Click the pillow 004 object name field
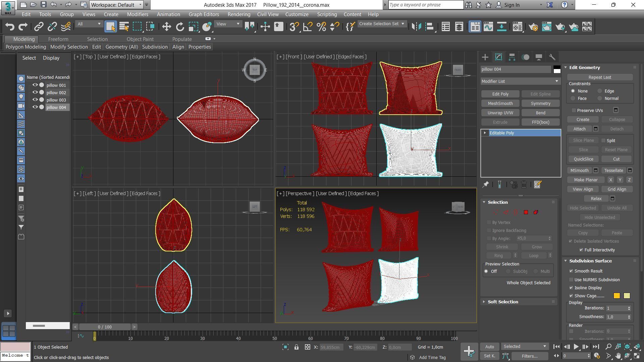Screen dimensions: 644x362 pos(516,69)
